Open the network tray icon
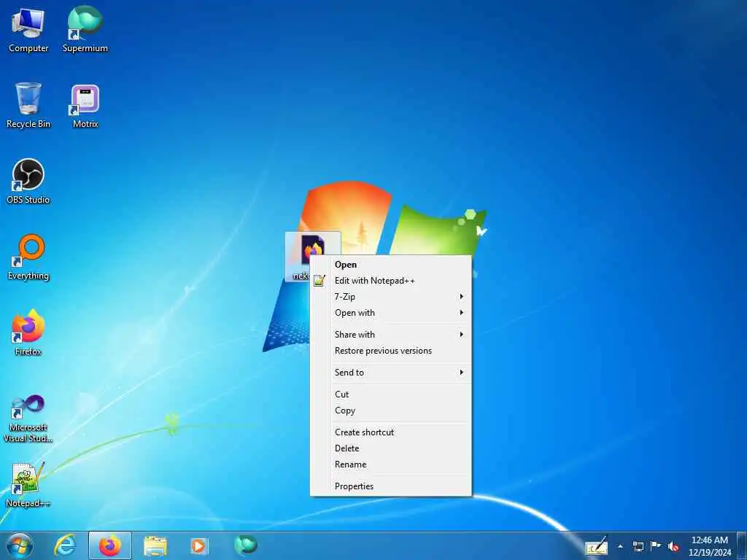The image size is (747, 560). click(x=638, y=546)
